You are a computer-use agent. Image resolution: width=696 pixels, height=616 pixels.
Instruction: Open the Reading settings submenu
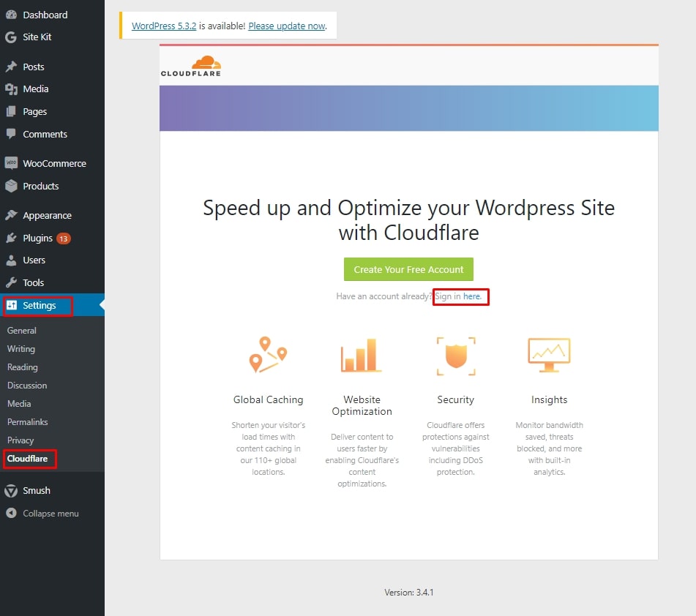[23, 367]
